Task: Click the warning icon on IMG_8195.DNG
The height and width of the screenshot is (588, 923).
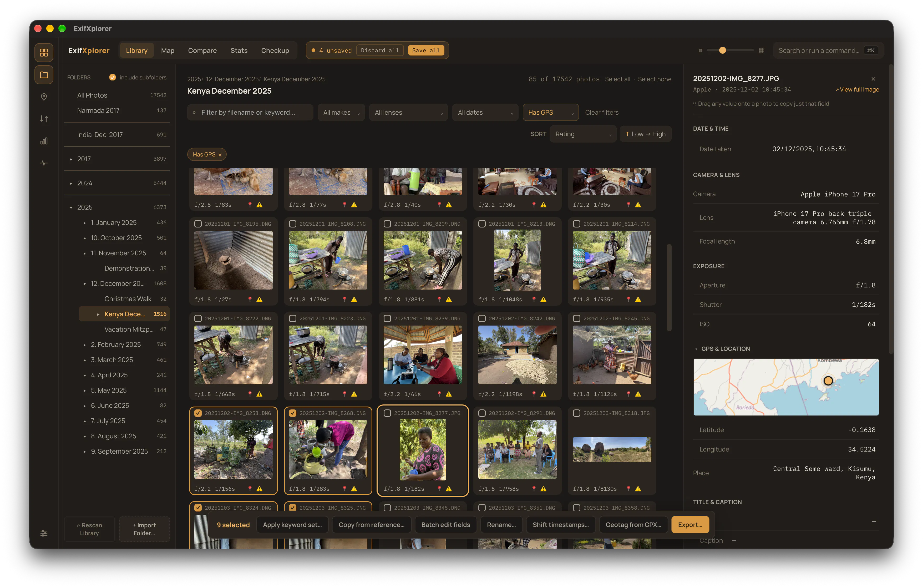Action: tap(260, 299)
